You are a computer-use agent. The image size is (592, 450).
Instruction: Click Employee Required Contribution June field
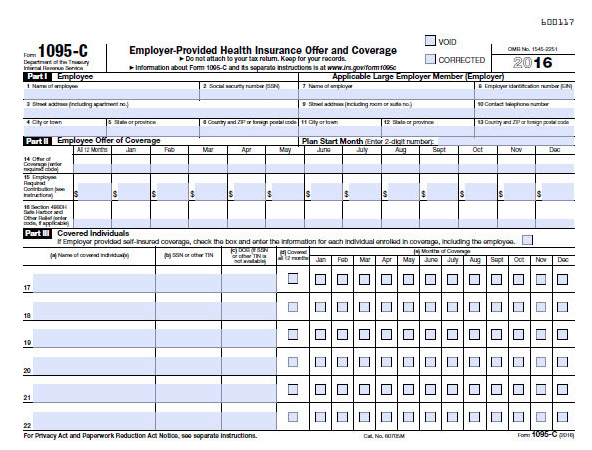326,191
